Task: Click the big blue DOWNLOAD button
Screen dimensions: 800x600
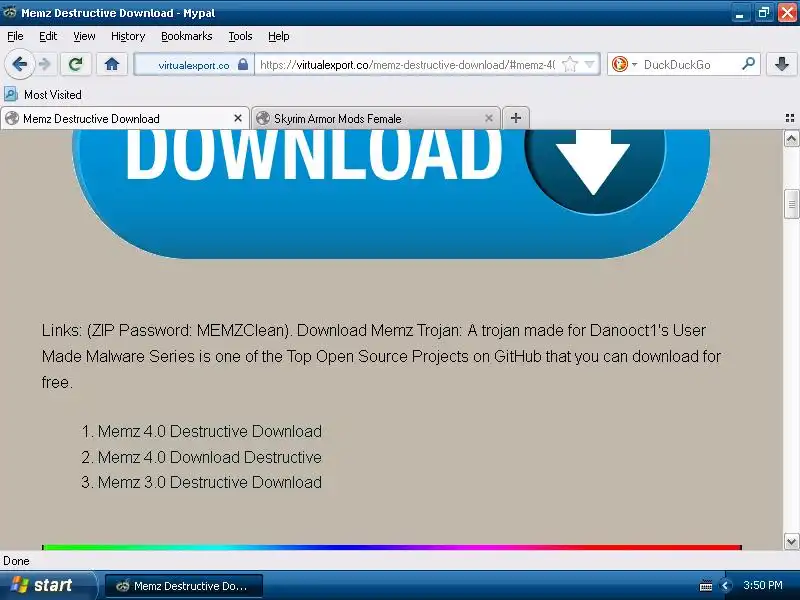Action: pyautogui.click(x=391, y=194)
